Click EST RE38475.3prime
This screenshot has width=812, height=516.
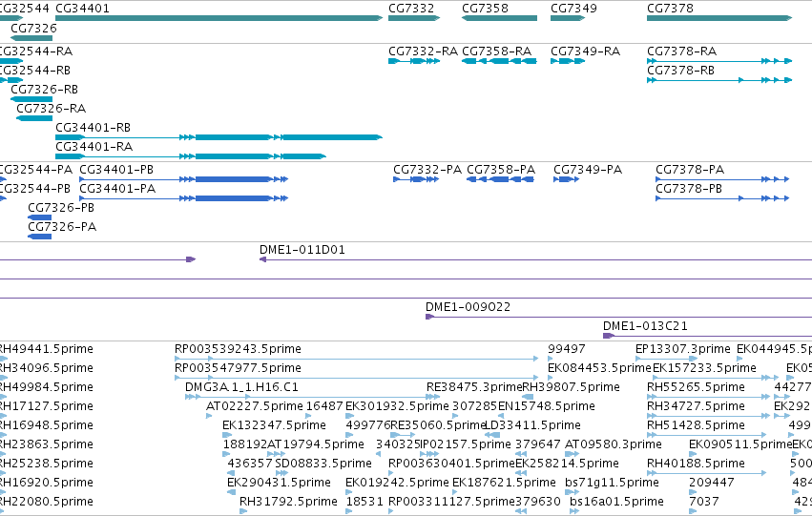coord(474,387)
